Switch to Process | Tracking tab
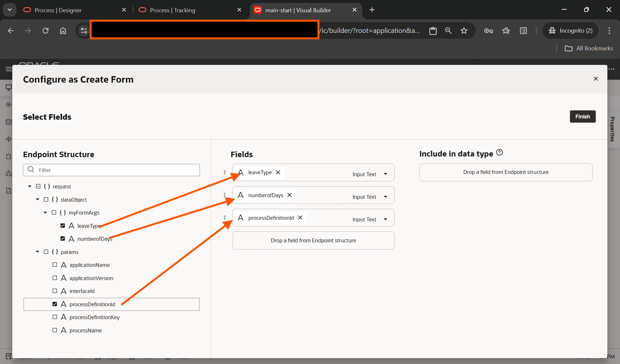 (172, 10)
